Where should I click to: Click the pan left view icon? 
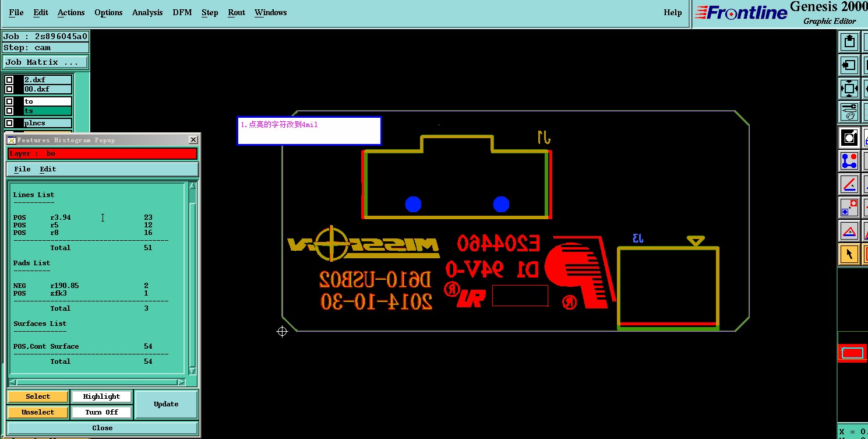coord(849,65)
